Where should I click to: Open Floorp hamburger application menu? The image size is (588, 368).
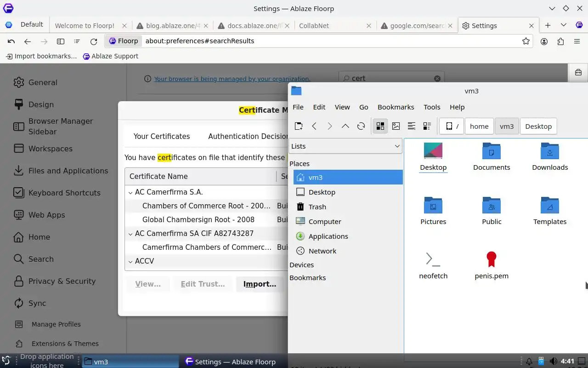pos(577,41)
